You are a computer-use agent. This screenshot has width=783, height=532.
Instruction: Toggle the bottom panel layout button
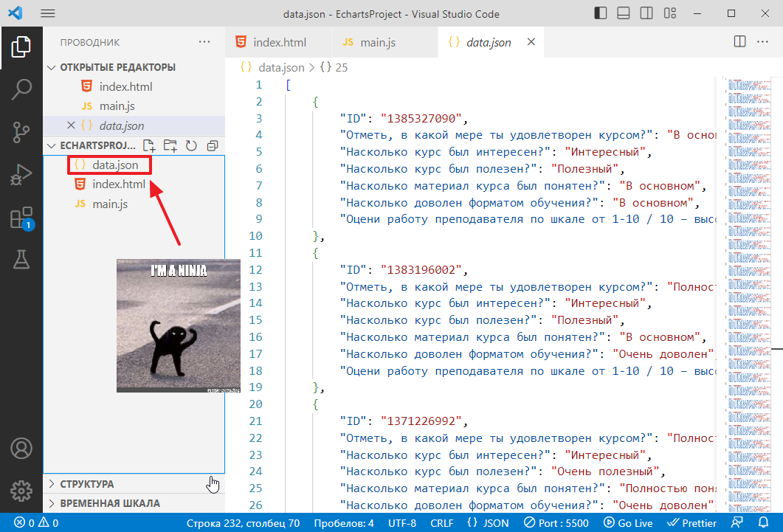coord(625,14)
